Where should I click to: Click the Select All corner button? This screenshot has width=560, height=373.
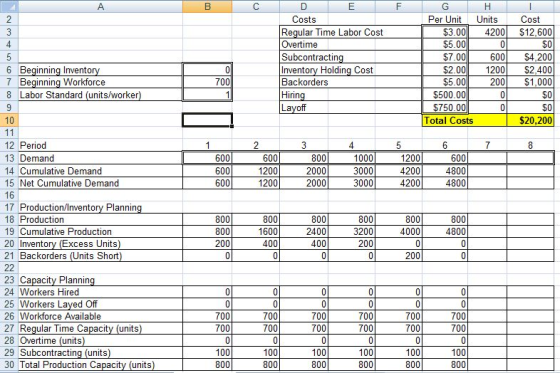coord(9,6)
